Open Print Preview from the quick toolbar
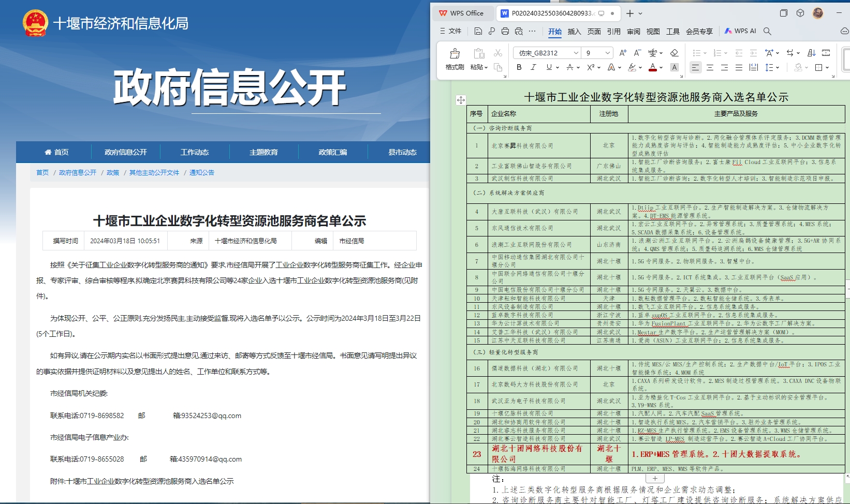The width and height of the screenshot is (850, 504). click(519, 31)
